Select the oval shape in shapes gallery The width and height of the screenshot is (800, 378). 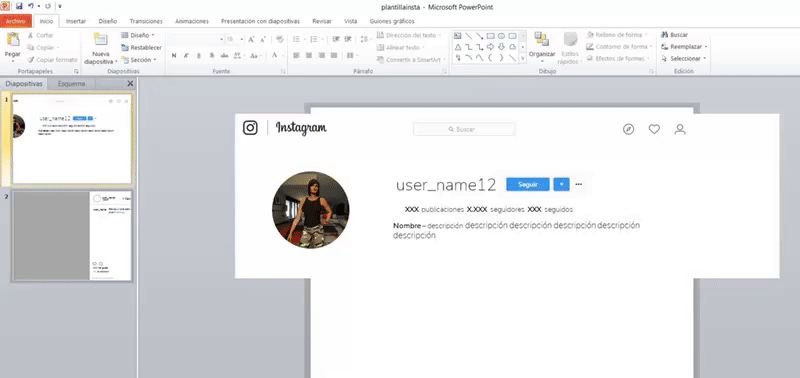pos(502,36)
